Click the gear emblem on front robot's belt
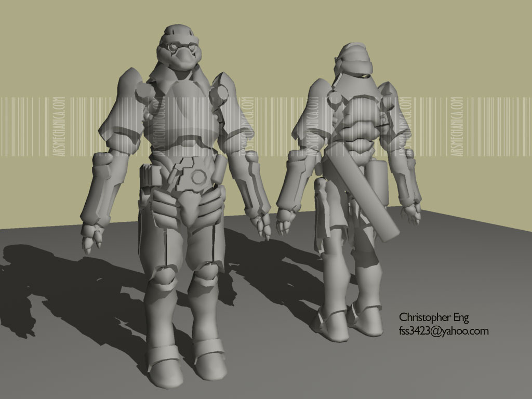 tap(198, 177)
